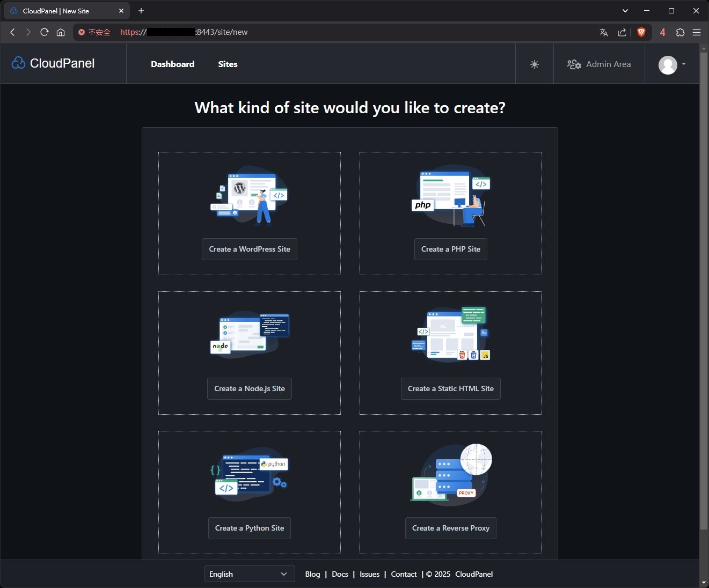Open the user avatar account menu

tap(672, 65)
